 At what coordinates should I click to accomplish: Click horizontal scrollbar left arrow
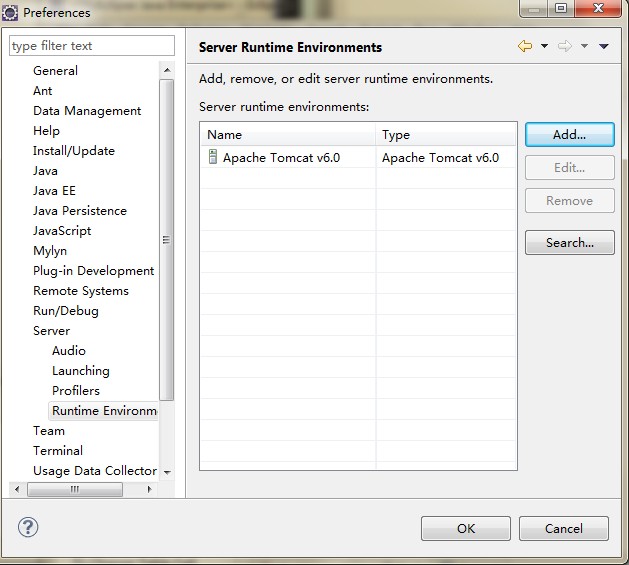point(17,489)
